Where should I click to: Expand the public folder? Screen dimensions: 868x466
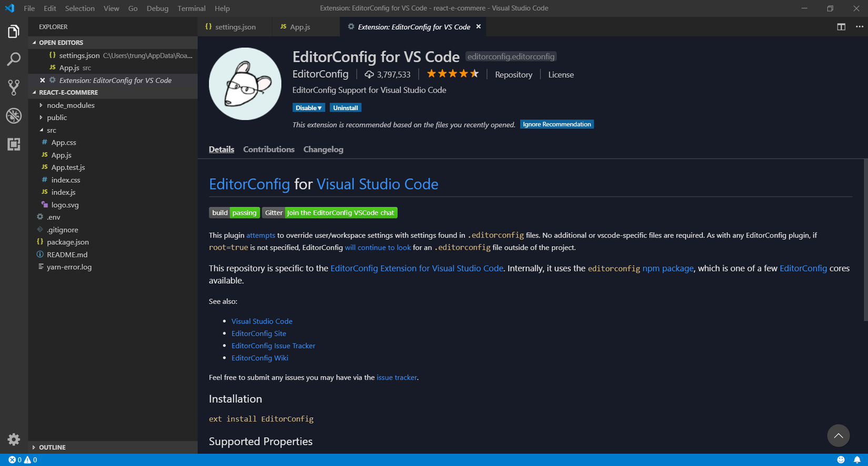pyautogui.click(x=41, y=117)
